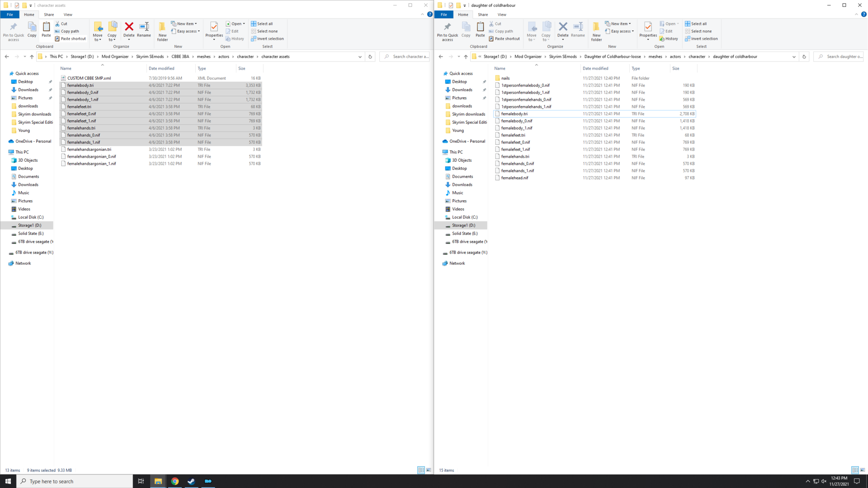Image resolution: width=868 pixels, height=488 pixels.
Task: Click the Windows Start button
Action: pyautogui.click(x=8, y=481)
